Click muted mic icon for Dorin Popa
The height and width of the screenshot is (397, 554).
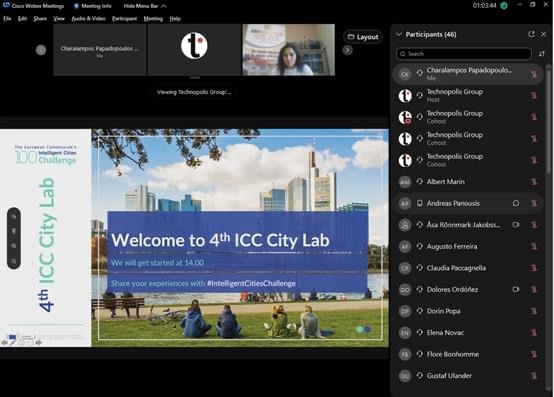coord(534,311)
